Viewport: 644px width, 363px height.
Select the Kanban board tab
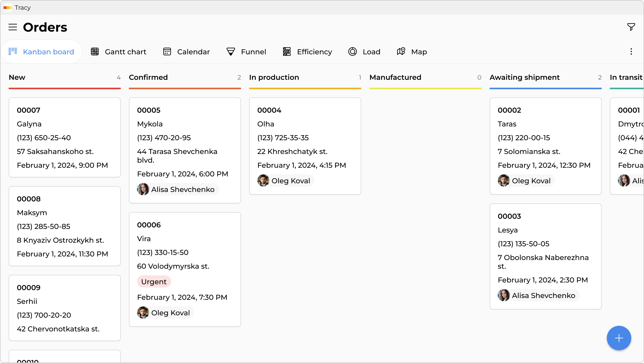click(42, 52)
